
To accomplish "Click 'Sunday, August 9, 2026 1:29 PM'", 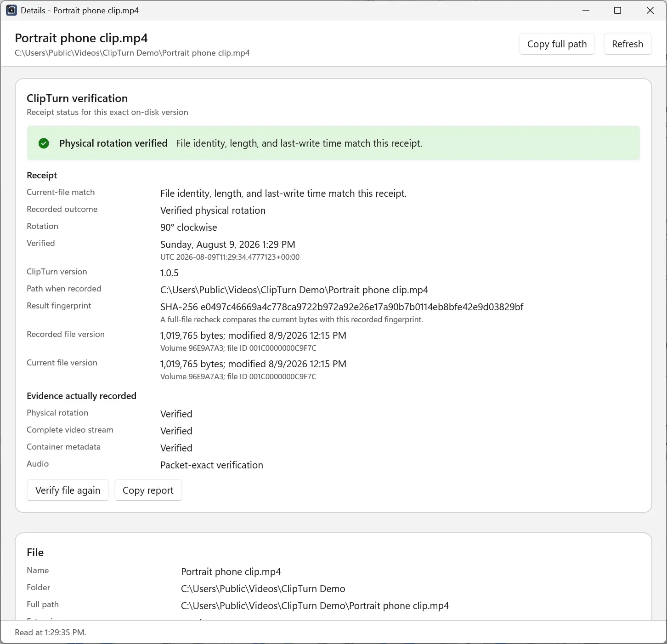I will coord(228,245).
